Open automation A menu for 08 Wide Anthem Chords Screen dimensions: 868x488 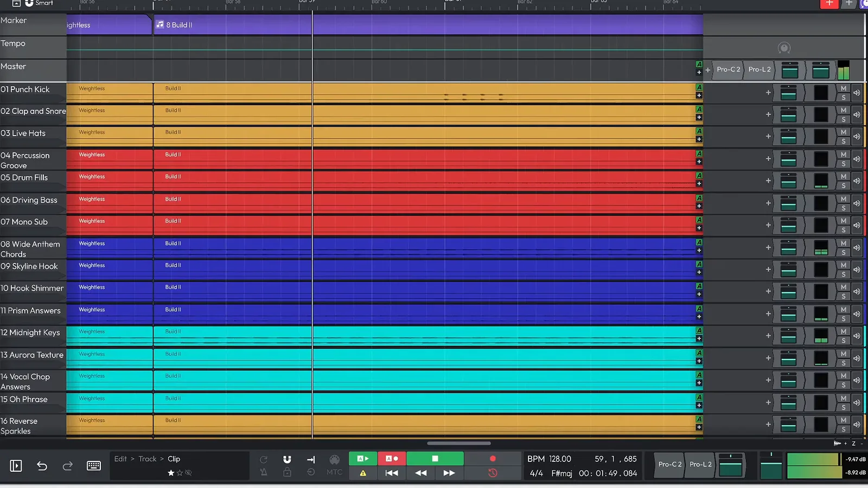[699, 242]
